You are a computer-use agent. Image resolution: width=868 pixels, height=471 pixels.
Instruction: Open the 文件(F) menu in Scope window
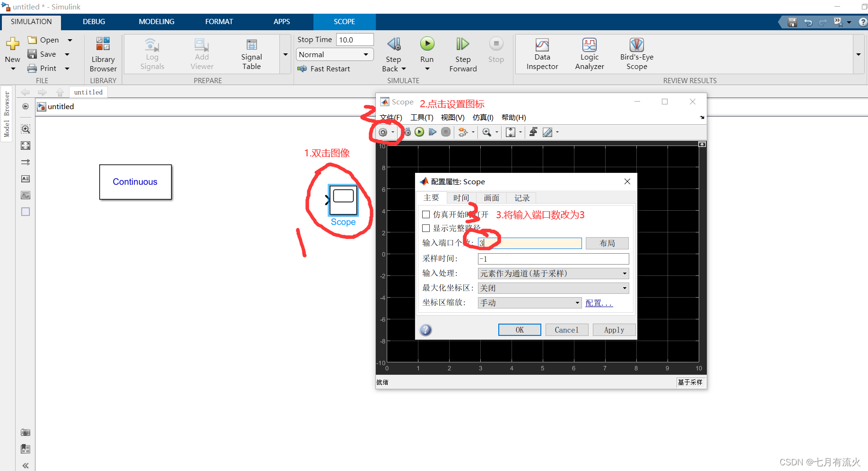[x=391, y=118]
